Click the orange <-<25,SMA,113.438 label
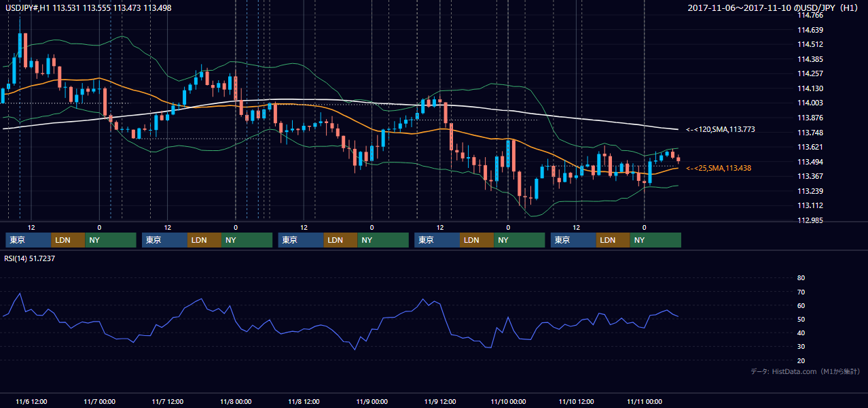868x408 pixels. click(x=719, y=168)
